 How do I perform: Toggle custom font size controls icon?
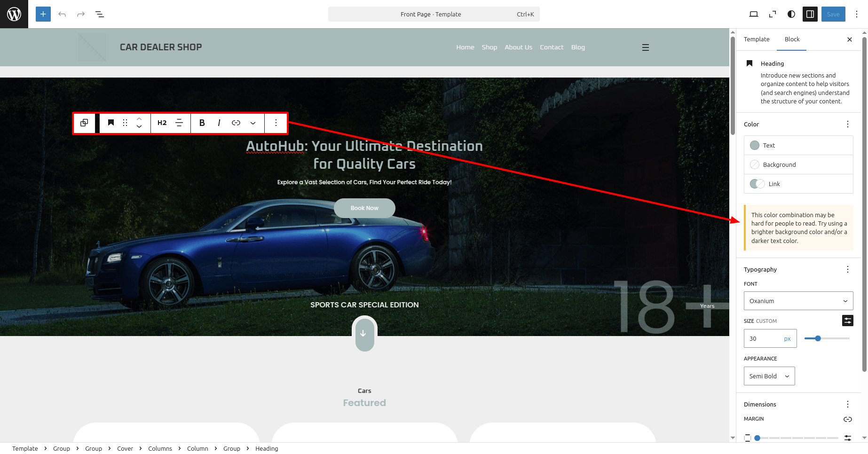point(848,321)
